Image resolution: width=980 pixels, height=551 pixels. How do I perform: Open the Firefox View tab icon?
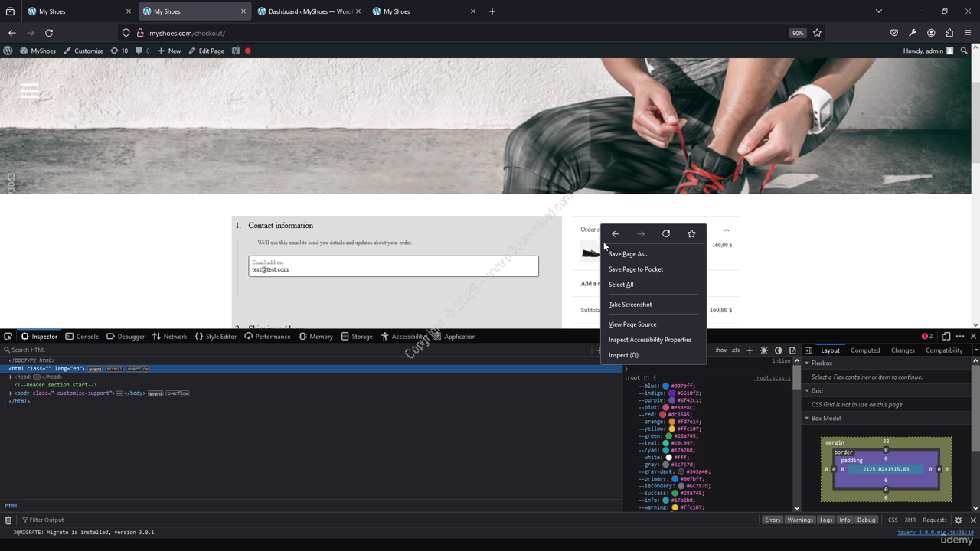(10, 11)
